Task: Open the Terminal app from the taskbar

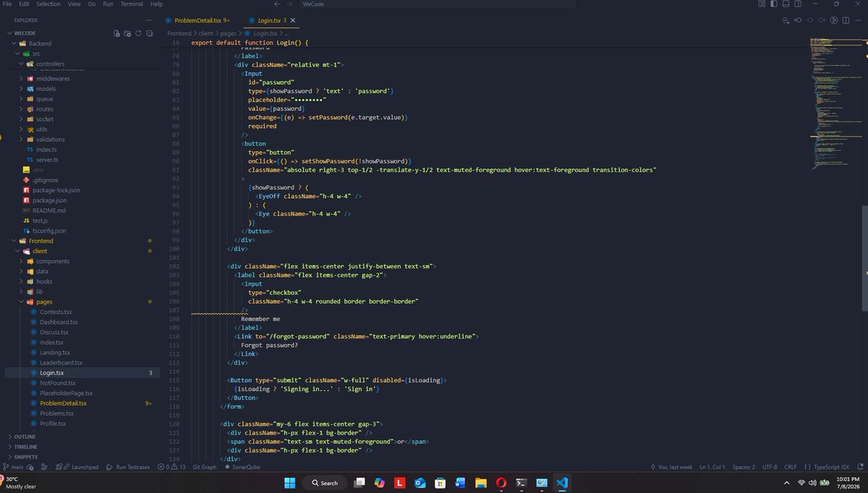Action: click(521, 483)
